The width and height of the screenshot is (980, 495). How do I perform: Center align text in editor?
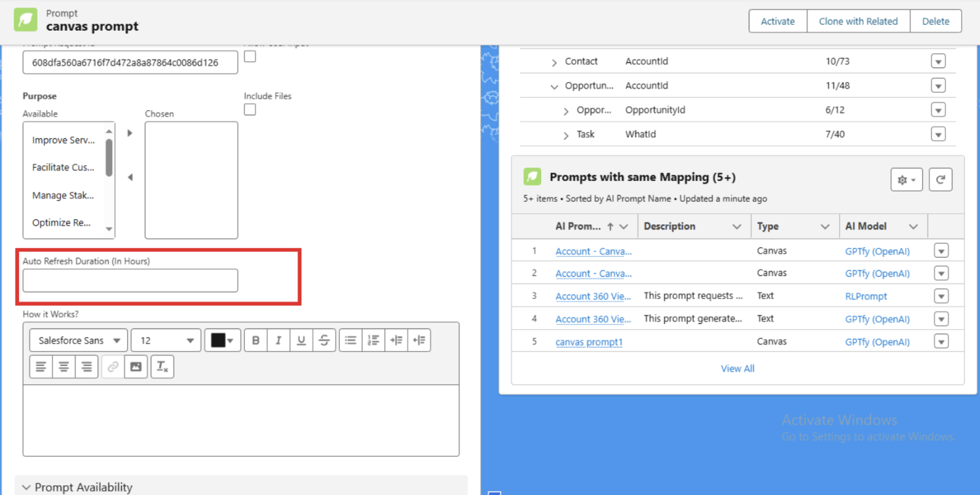(x=64, y=367)
